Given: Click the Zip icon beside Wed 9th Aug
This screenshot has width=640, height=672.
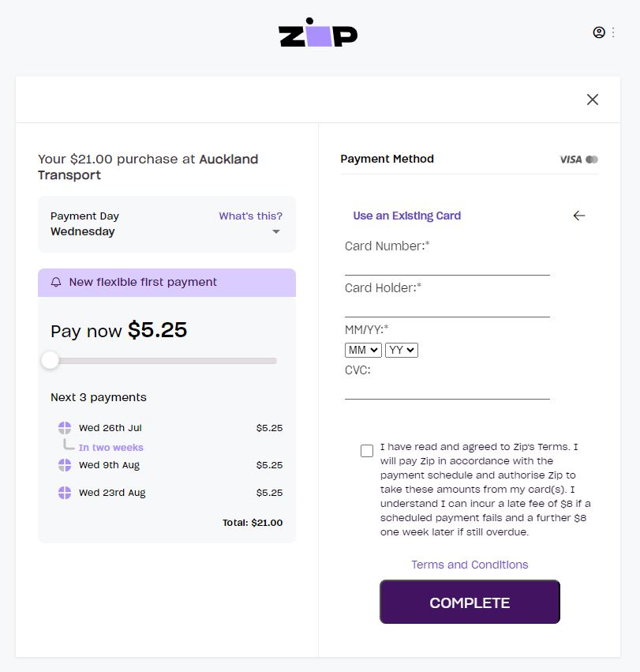Looking at the screenshot, I should (x=64, y=465).
